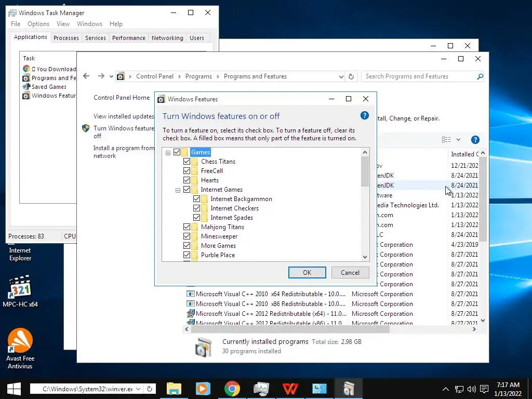The width and height of the screenshot is (532, 399).
Task: Click refresh icon in taskbar address box
Action: point(150,389)
